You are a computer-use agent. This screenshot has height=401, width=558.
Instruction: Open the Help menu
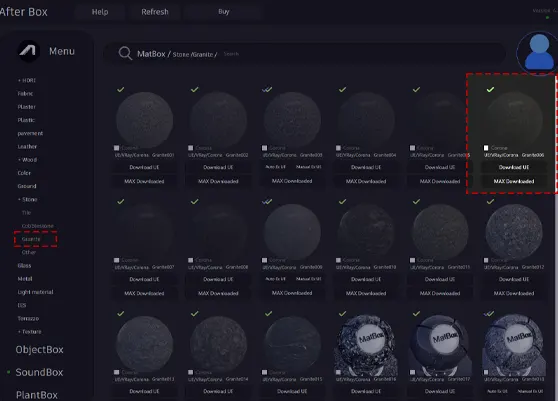tap(100, 12)
